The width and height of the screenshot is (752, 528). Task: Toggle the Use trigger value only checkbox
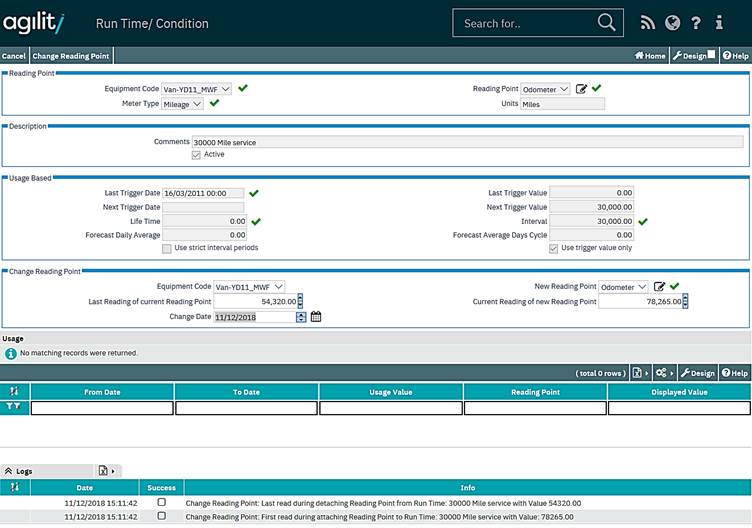pyautogui.click(x=553, y=248)
